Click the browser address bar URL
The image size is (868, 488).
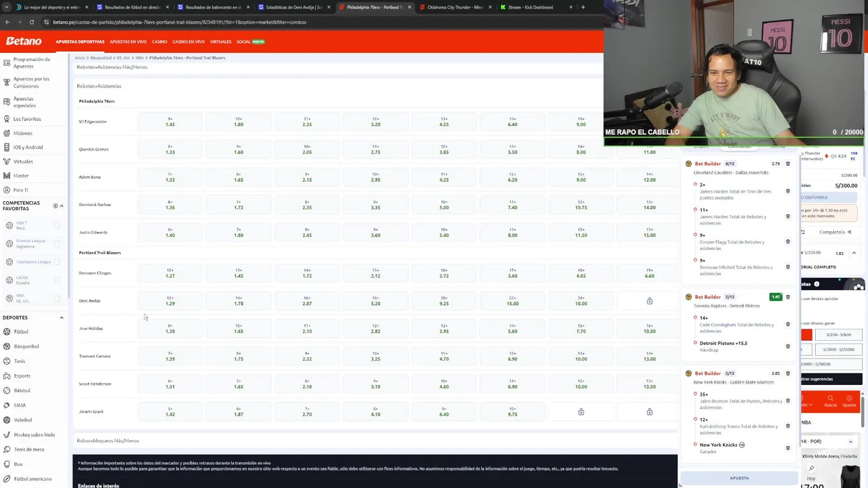[x=180, y=22]
